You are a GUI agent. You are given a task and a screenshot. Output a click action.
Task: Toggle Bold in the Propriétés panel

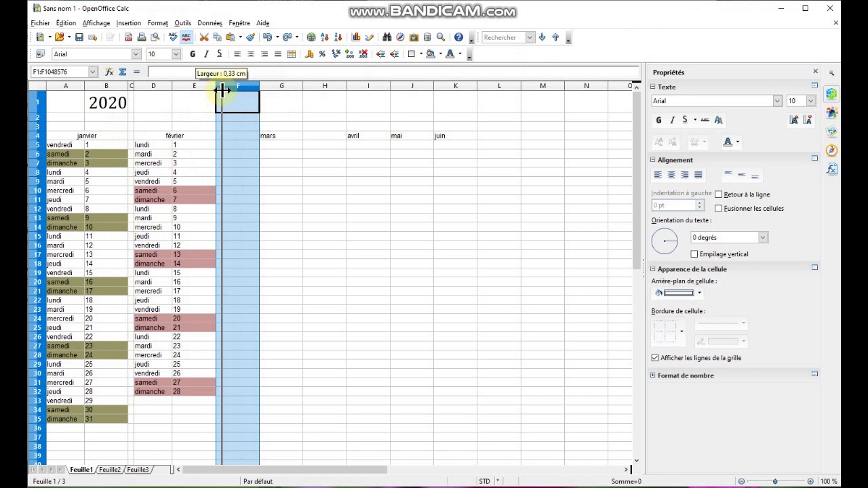pos(658,120)
